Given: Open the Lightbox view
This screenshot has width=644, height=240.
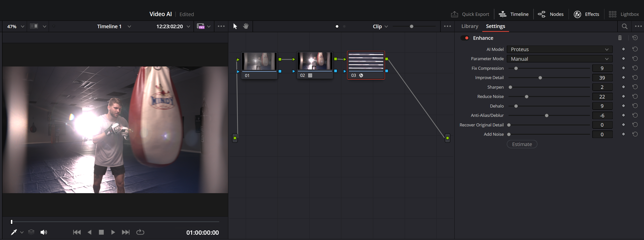Looking at the screenshot, I should [624, 14].
